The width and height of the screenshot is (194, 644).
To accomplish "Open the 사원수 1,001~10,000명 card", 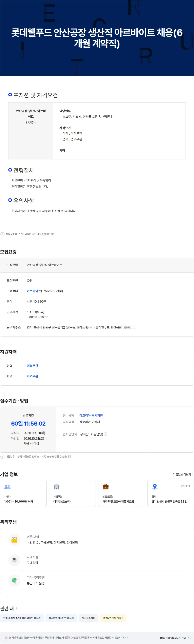I will [x=23, y=493].
